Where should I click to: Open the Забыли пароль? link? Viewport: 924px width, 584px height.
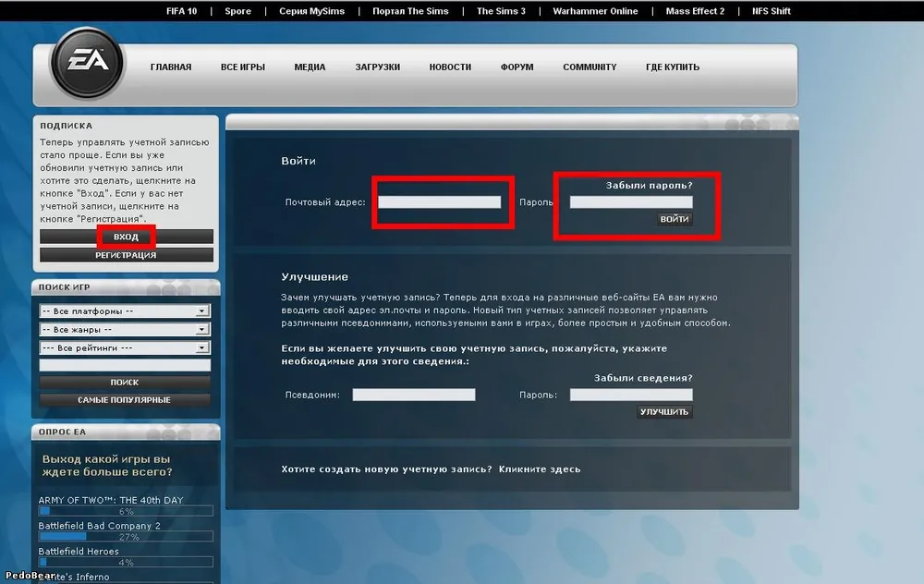[x=649, y=186]
